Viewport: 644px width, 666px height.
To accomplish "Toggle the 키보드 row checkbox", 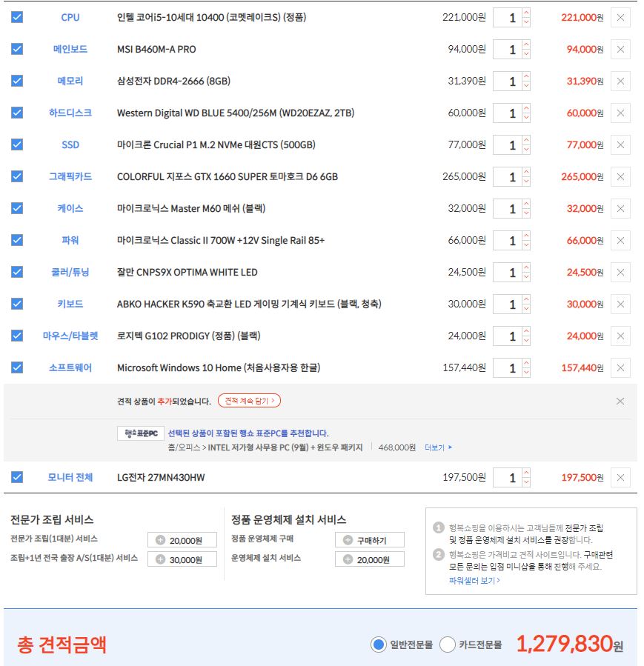I will click(x=17, y=304).
